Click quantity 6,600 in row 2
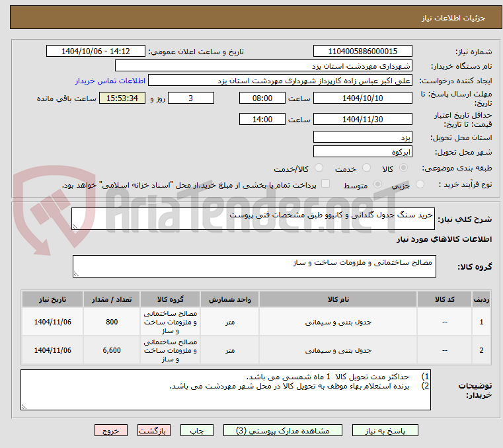This screenshot has width=503, height=448. point(112,350)
